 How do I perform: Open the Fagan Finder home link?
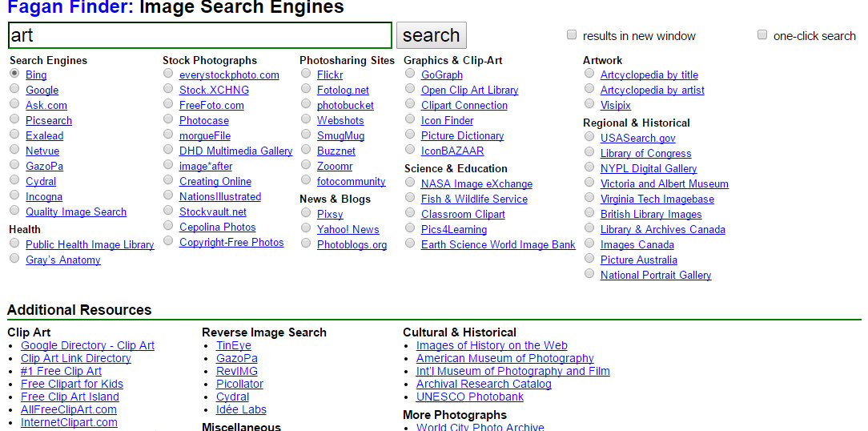click(70, 7)
